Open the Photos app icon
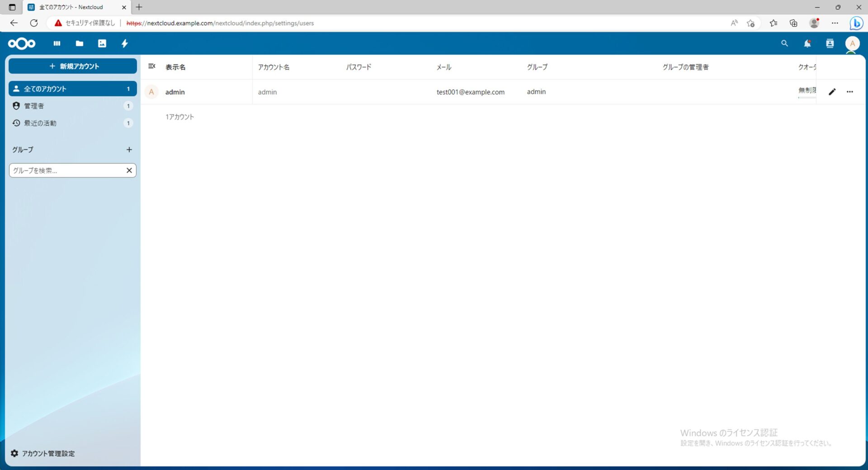 [102, 43]
